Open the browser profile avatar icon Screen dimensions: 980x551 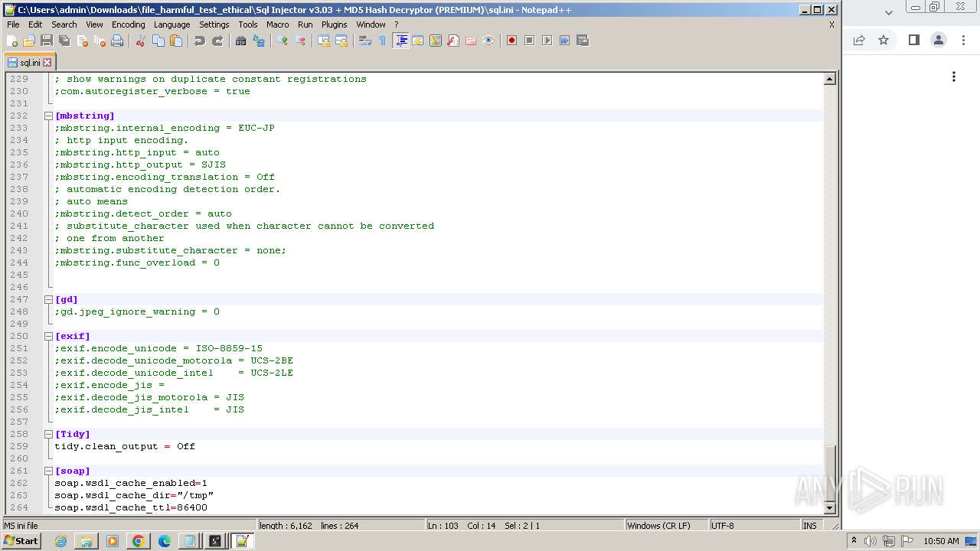point(939,40)
